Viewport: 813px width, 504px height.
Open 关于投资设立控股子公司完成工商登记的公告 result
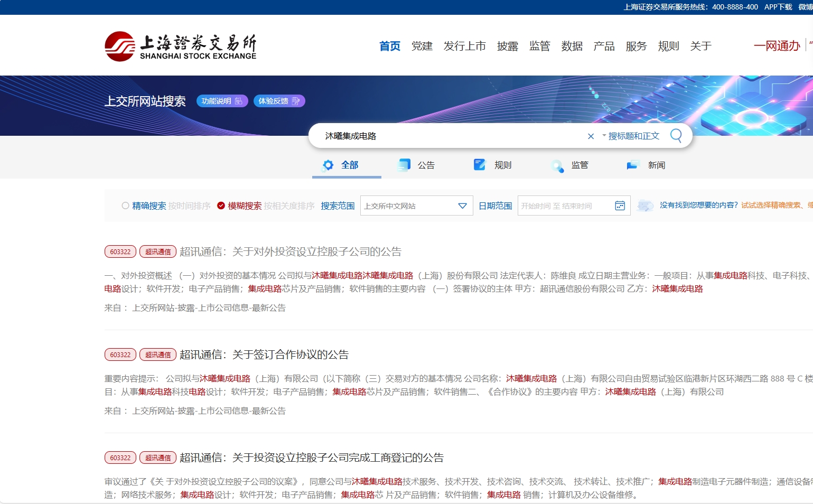click(x=312, y=458)
